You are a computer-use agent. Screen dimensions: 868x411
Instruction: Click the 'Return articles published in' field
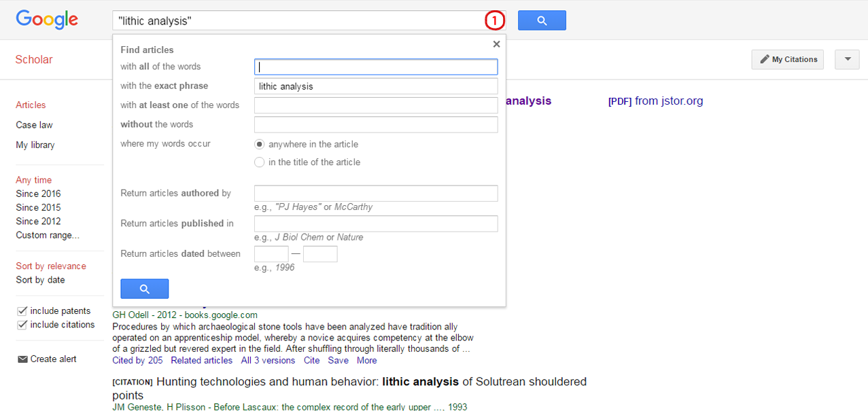[376, 224]
